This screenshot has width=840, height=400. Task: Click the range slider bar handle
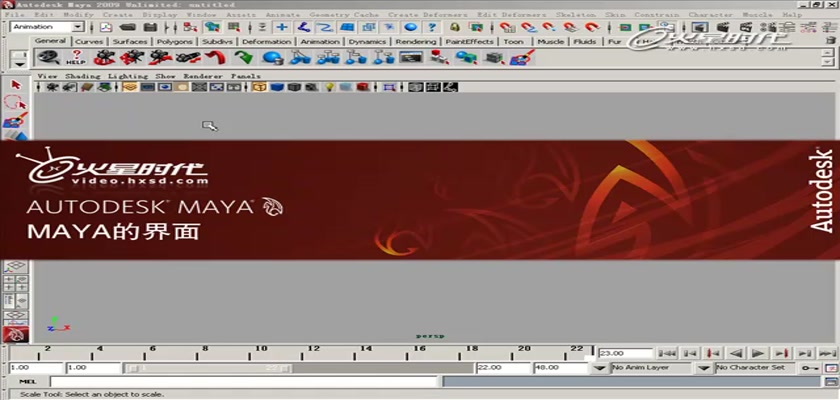coord(207,368)
